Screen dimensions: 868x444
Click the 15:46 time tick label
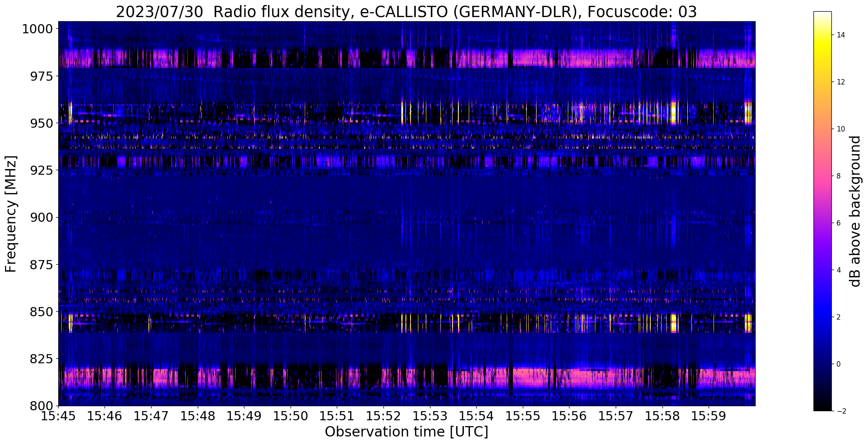tap(105, 416)
